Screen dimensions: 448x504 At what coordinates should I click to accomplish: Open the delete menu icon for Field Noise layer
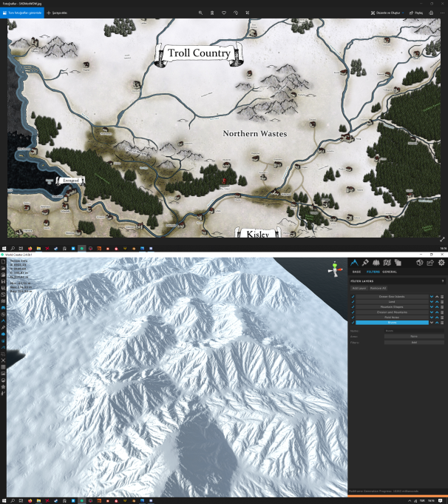[x=442, y=317]
